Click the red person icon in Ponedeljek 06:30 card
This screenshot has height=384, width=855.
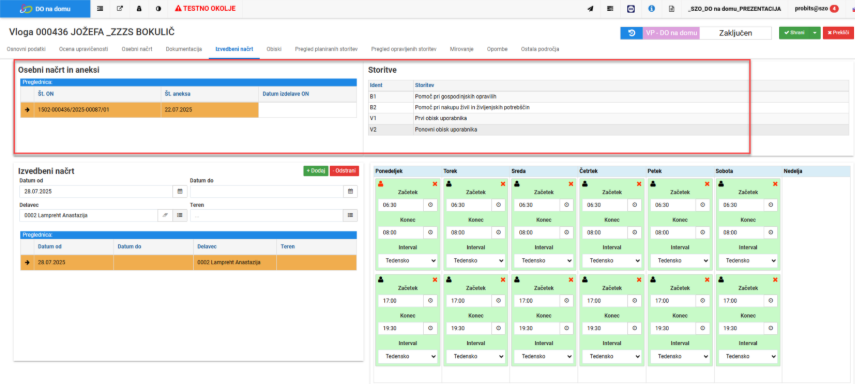381,184
